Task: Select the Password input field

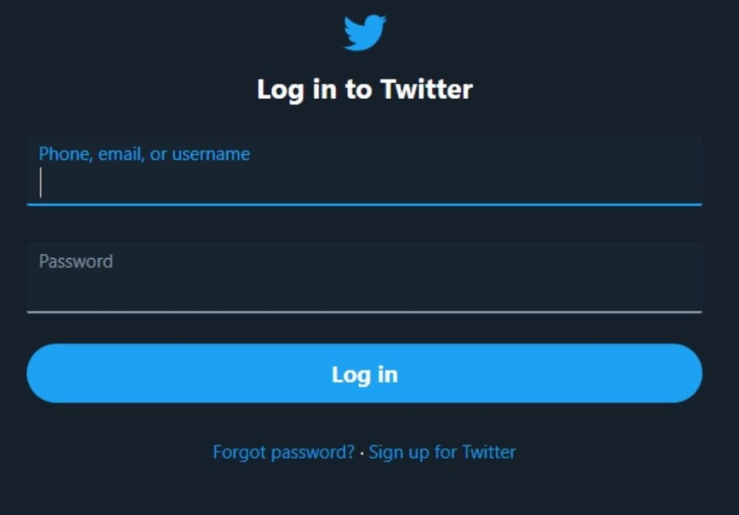Action: tap(364, 278)
